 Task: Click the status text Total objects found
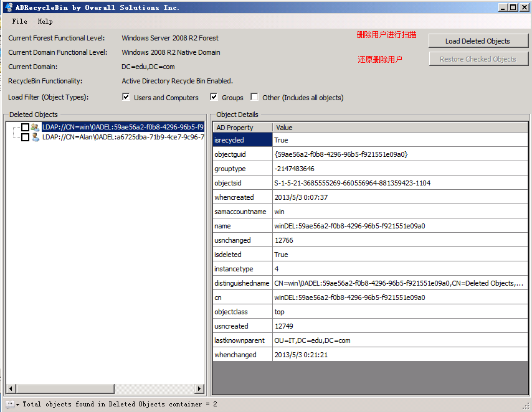click(x=120, y=404)
